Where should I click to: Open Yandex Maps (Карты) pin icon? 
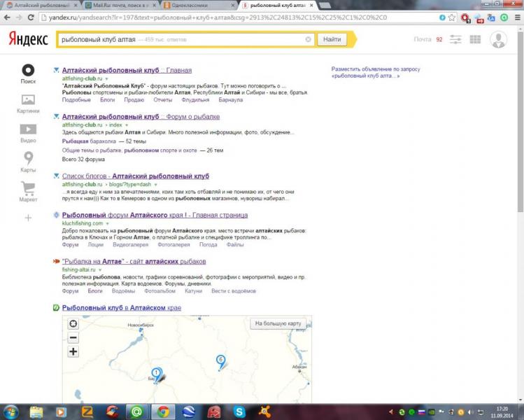pyautogui.click(x=29, y=157)
